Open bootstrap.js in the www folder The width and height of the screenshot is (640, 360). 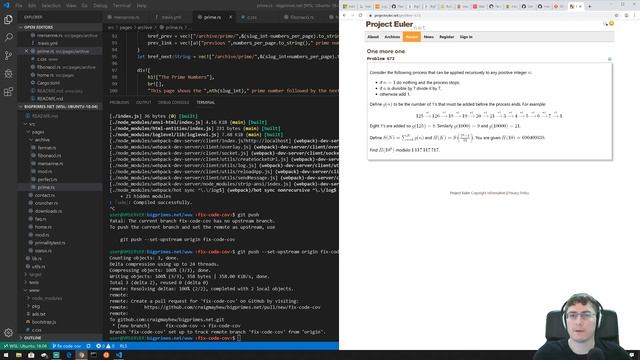tap(44, 322)
